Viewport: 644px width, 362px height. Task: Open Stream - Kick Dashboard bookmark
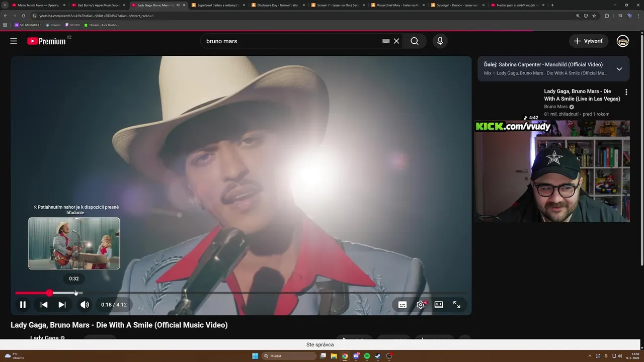coord(102,25)
